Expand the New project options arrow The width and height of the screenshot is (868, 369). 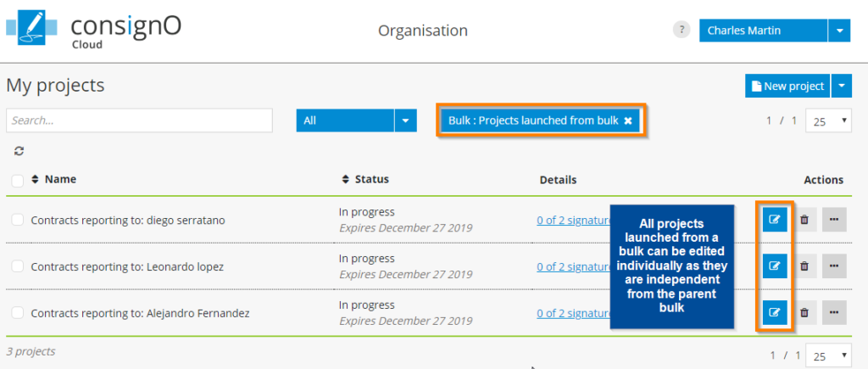pos(842,86)
